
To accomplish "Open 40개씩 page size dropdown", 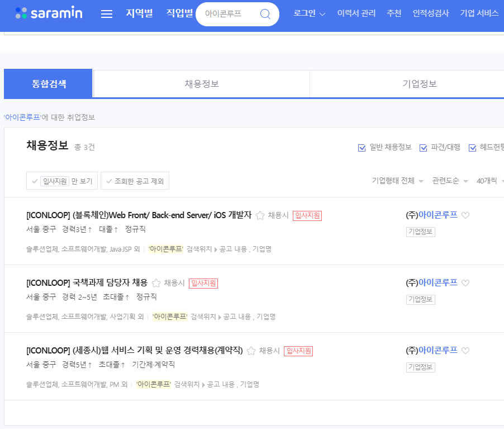I will [490, 181].
